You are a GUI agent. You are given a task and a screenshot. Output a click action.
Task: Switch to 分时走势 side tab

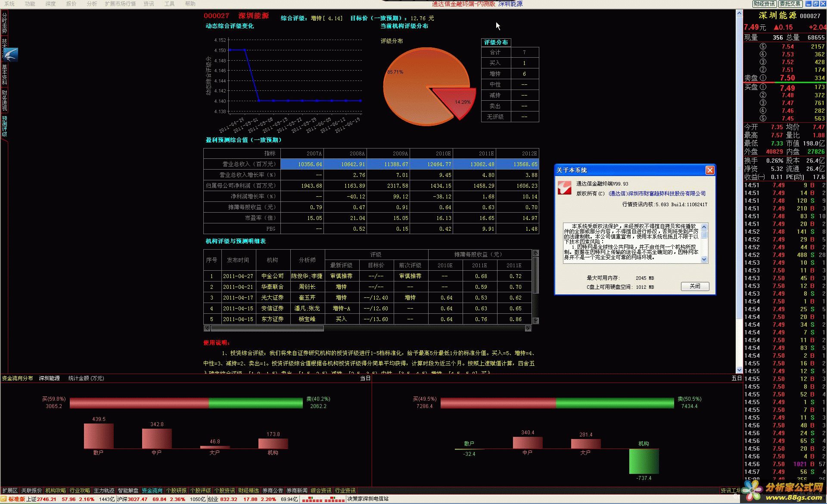coord(4,23)
